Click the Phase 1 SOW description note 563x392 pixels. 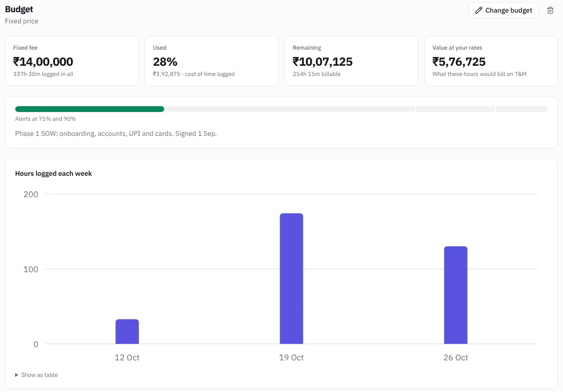[x=116, y=133]
